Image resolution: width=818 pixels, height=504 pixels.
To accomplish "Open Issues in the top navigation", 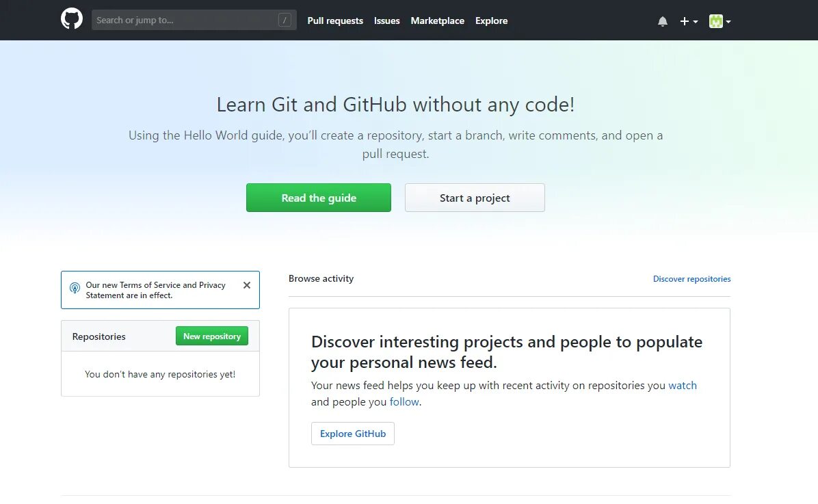I will click(386, 21).
